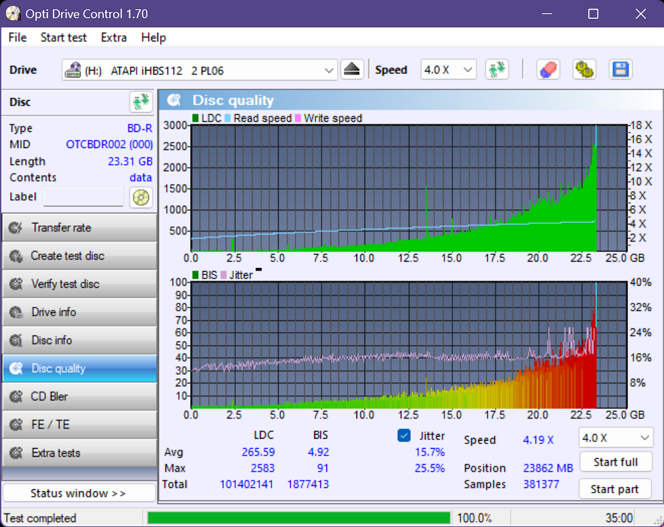
Task: Click the drive refresh icon beside Speed
Action: (x=497, y=69)
